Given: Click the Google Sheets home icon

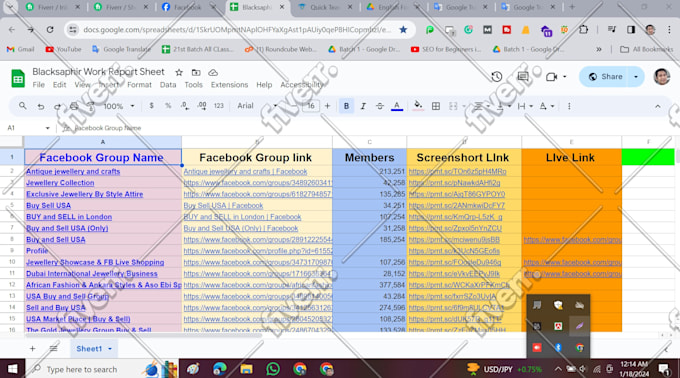Looking at the screenshot, I should tap(18, 78).
